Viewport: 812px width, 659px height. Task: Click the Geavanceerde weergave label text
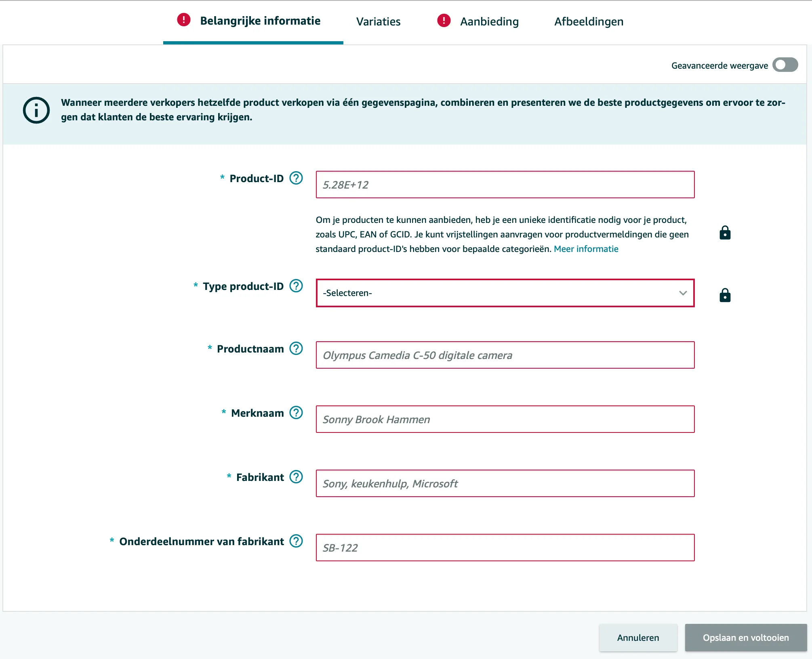point(719,65)
